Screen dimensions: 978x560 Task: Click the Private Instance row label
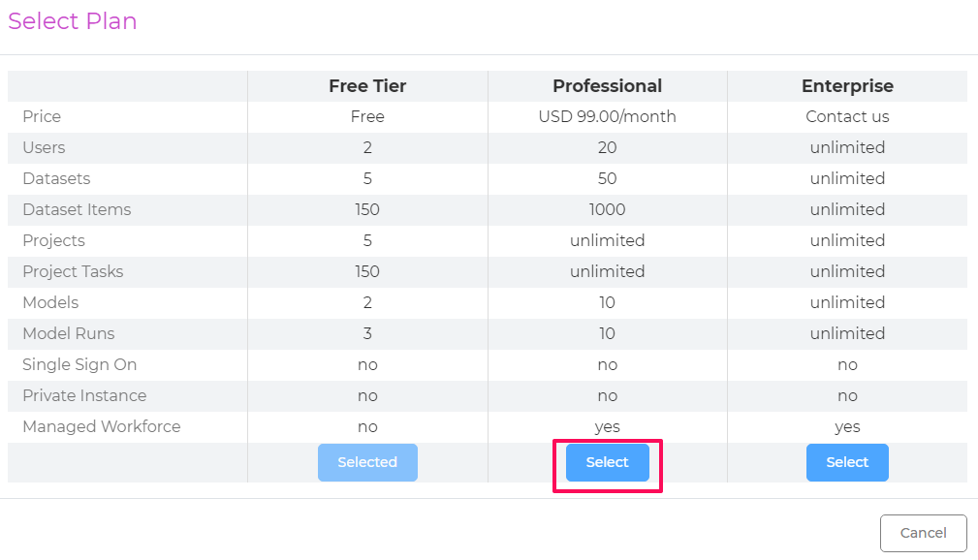[x=84, y=396]
